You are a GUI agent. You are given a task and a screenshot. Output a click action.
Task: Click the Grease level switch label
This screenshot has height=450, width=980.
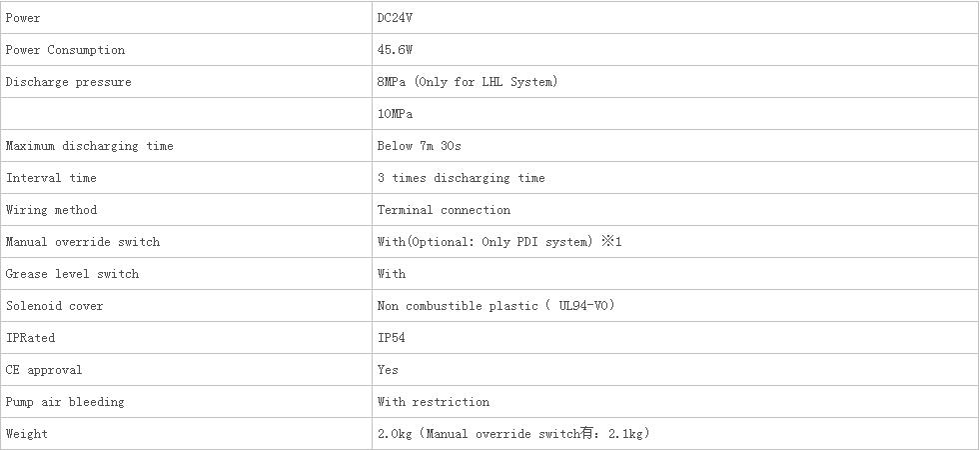[72, 274]
